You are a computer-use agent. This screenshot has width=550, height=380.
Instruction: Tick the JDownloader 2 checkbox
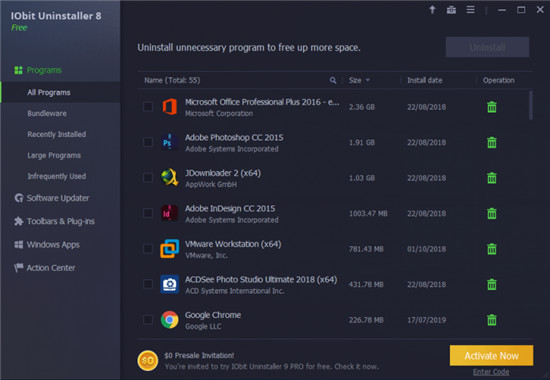coord(148,178)
